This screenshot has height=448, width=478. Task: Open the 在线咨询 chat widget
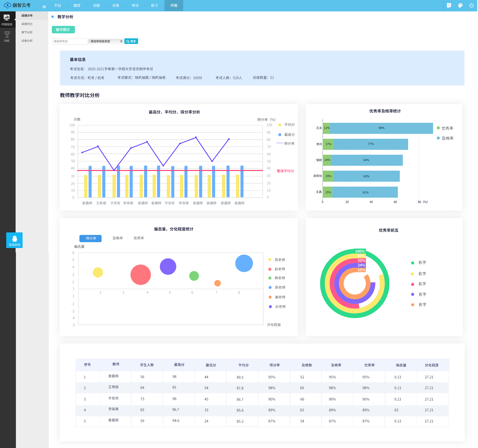click(14, 240)
